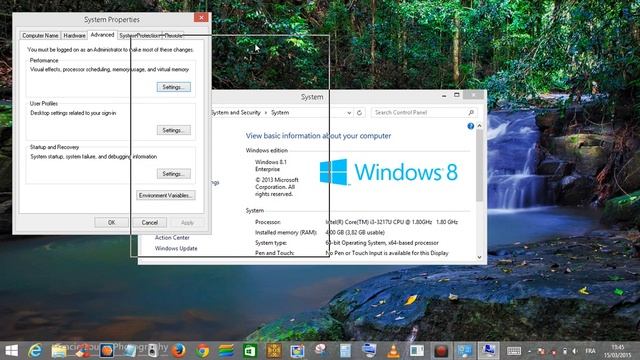Click the System window scroll down arrow
Image resolution: width=640 pixels, height=360 pixels.
pyautogui.click(x=480, y=257)
